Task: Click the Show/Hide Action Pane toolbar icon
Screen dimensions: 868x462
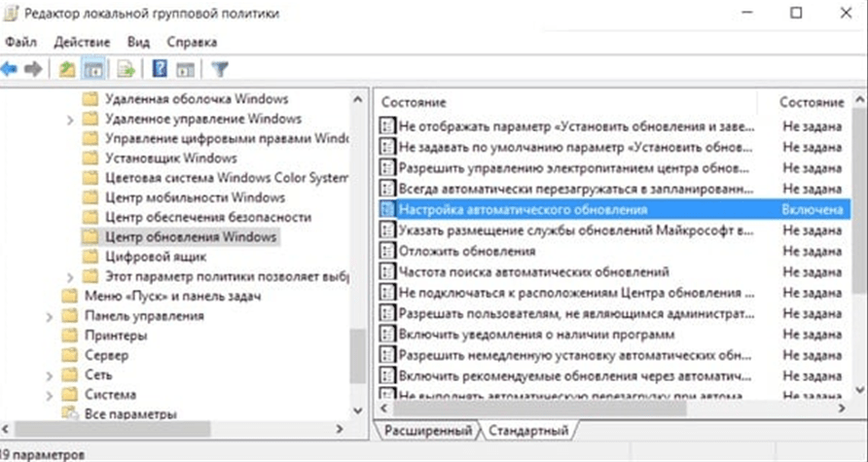Action: click(184, 69)
